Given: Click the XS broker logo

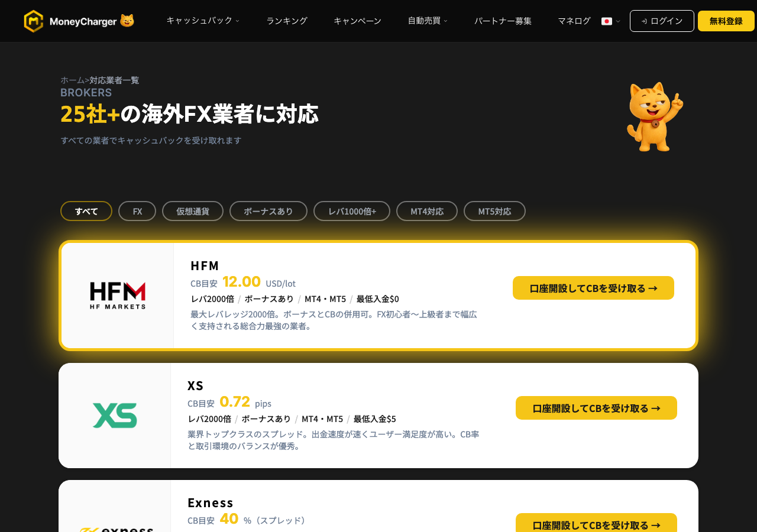Looking at the screenshot, I should pos(115,416).
